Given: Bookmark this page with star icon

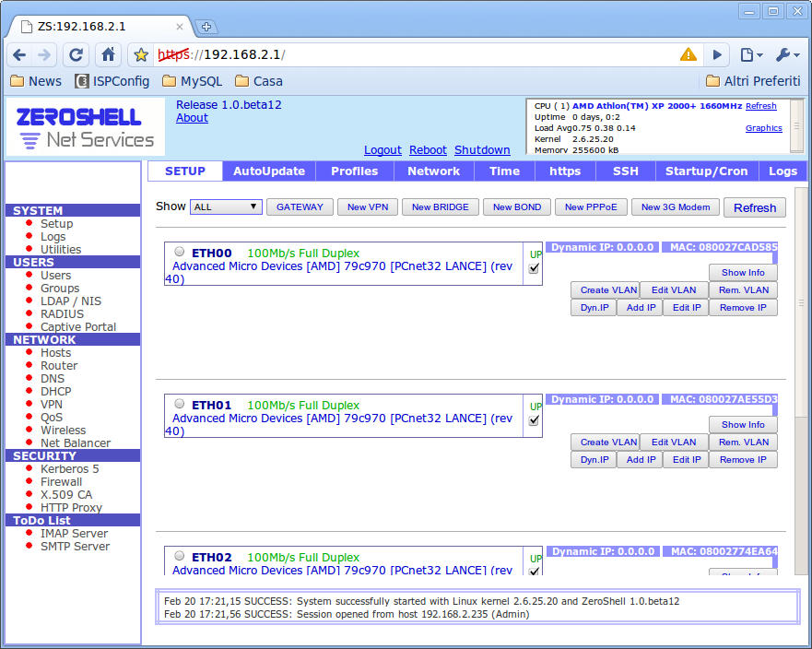Looking at the screenshot, I should coord(141,55).
